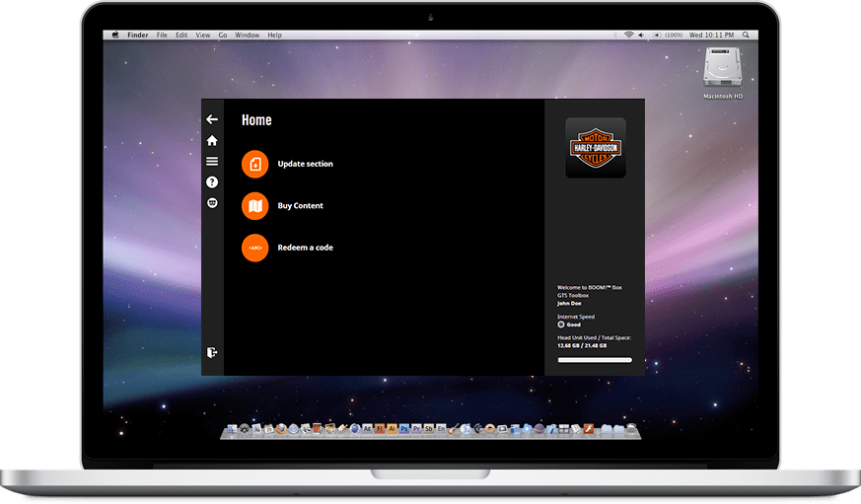Open the View menu
The height and width of the screenshot is (504, 861).
[203, 35]
